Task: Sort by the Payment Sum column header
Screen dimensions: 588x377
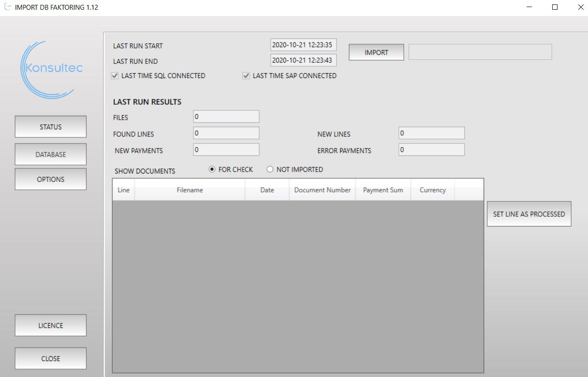Action: tap(383, 190)
